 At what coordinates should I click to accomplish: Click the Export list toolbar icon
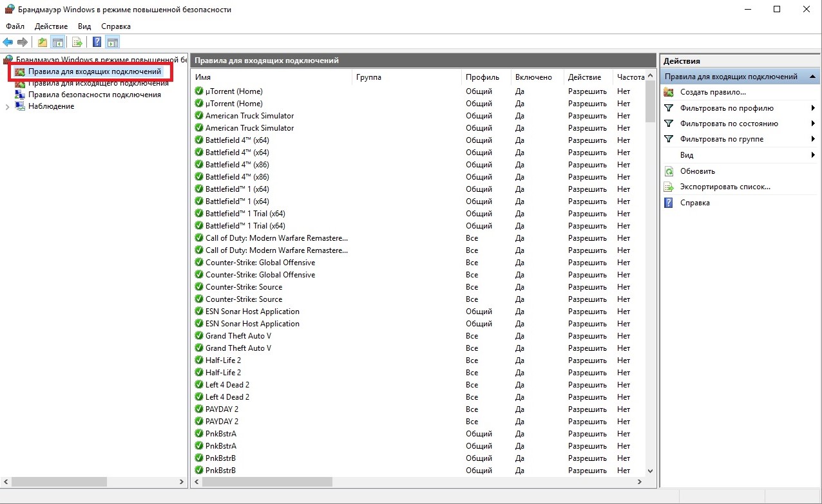pyautogui.click(x=77, y=42)
